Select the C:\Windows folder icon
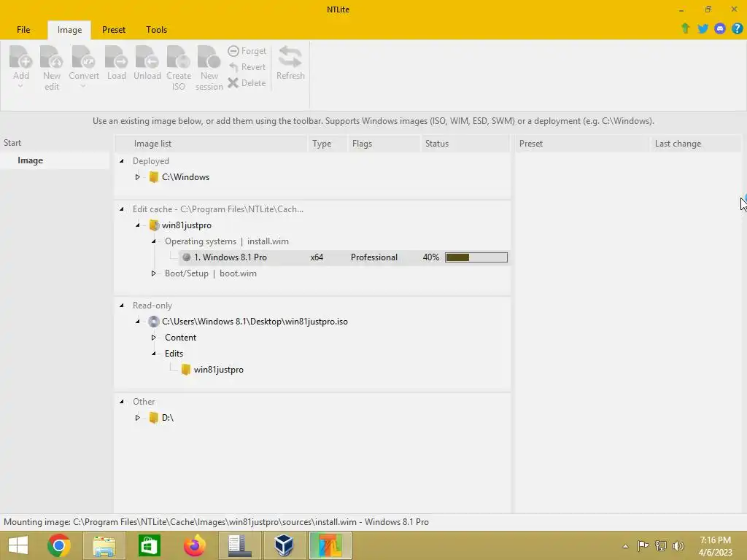The image size is (747, 560). [x=153, y=177]
